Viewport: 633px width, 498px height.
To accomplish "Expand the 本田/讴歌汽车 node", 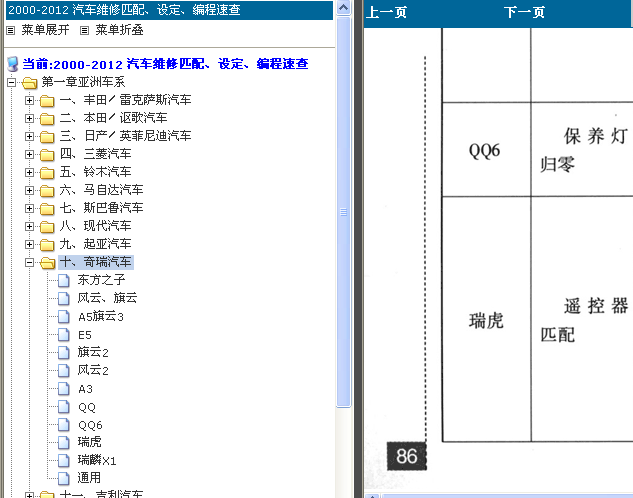I will point(29,118).
